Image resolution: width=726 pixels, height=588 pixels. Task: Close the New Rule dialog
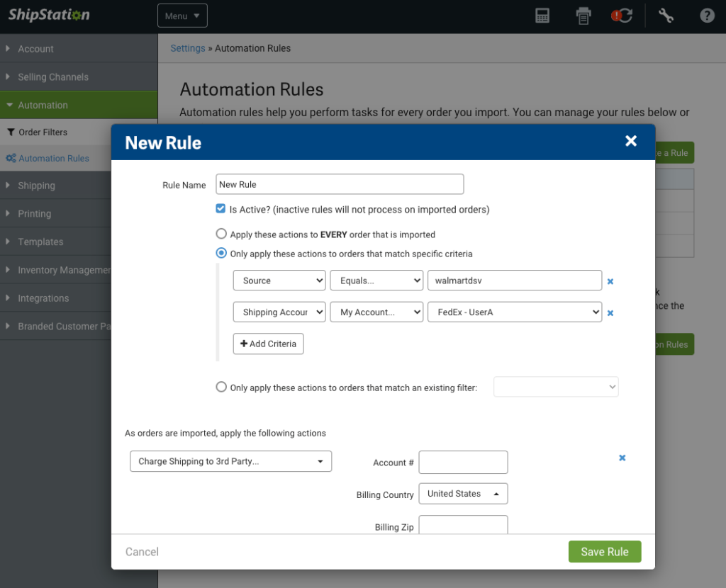point(630,141)
